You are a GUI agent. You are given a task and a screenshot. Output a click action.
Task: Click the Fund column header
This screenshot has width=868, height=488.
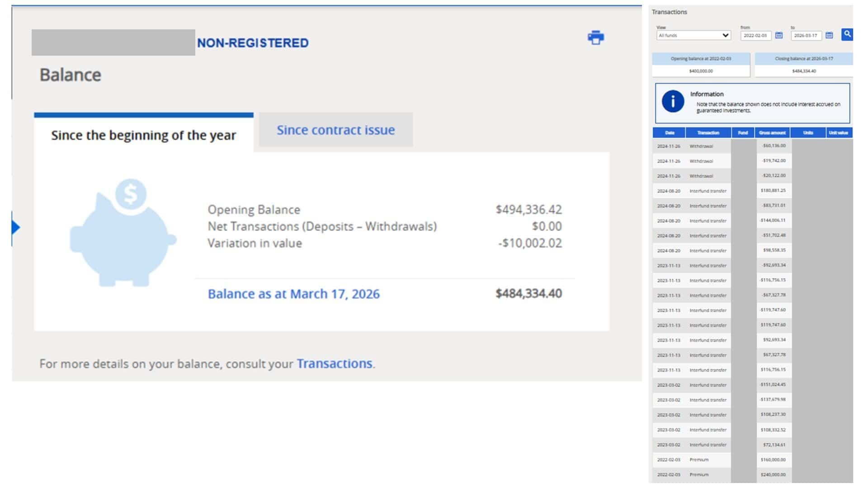(x=743, y=133)
